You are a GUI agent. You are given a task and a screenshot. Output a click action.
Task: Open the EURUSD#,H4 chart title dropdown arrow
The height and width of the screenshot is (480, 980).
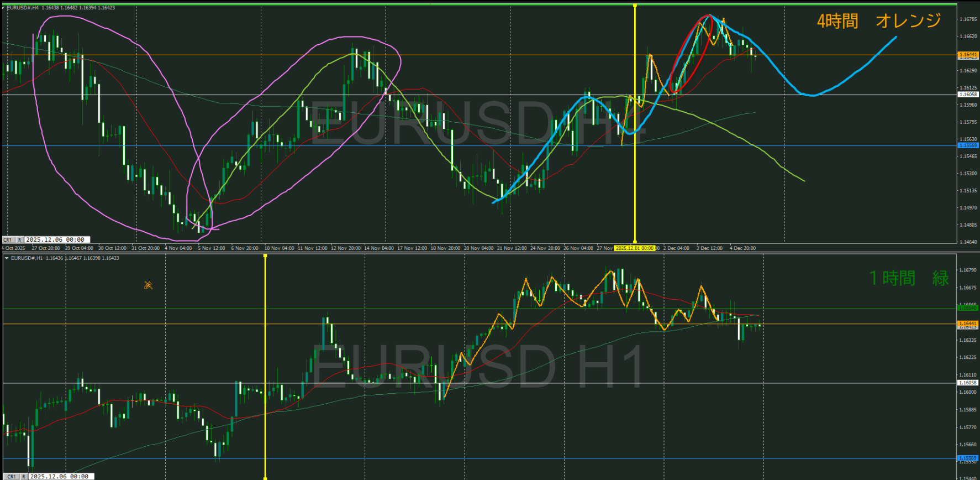4,8
